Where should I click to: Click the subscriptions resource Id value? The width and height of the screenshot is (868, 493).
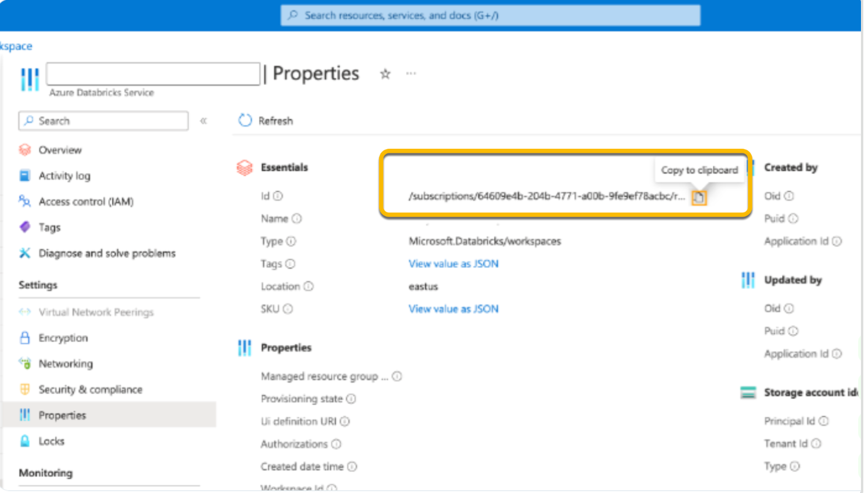coord(546,196)
